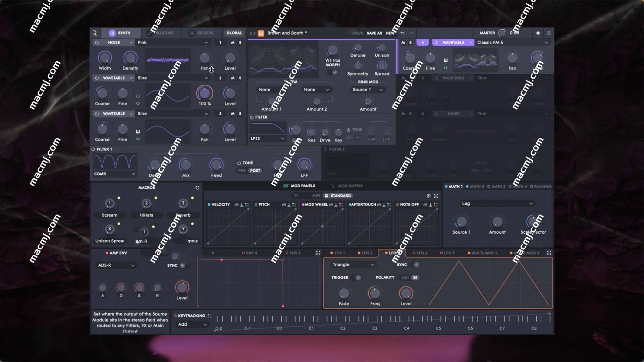Click Save As button
This screenshot has width=644, height=362.
(374, 33)
